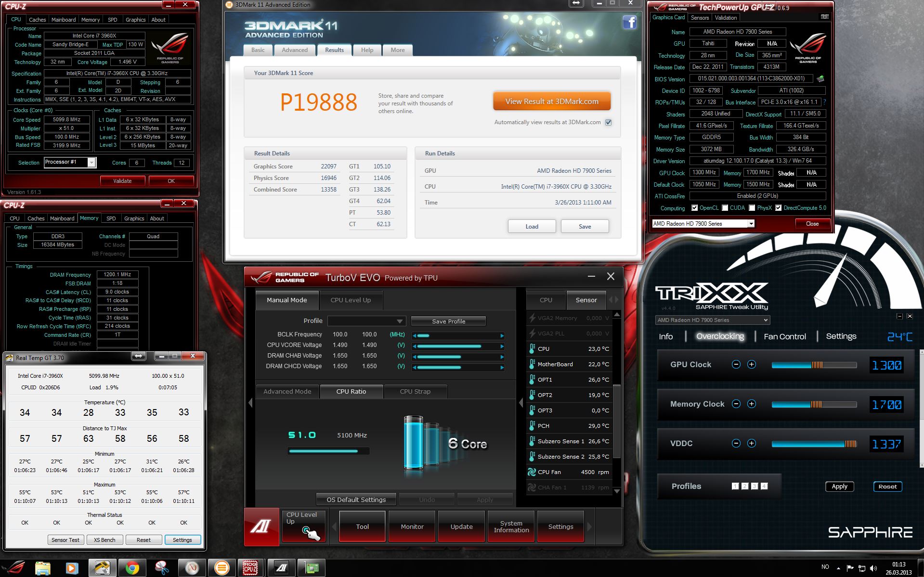924x577 pixels.
Task: Click the CPU VCORE Voltage left arrow in TurboV
Action: click(414, 346)
